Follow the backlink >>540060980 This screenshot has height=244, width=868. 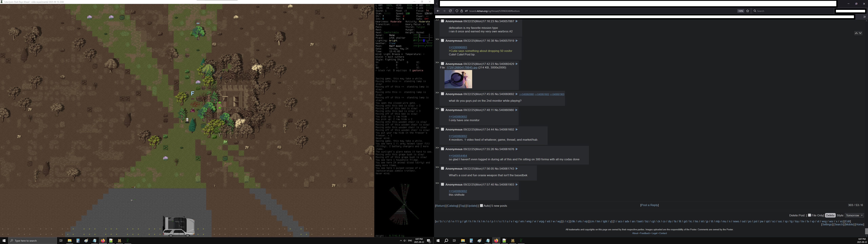pos(526,94)
